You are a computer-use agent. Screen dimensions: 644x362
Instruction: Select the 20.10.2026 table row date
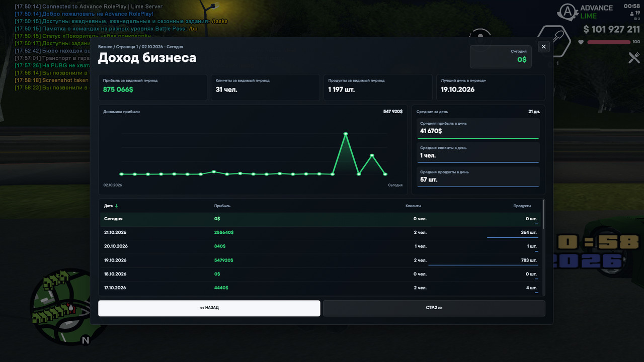(116, 246)
